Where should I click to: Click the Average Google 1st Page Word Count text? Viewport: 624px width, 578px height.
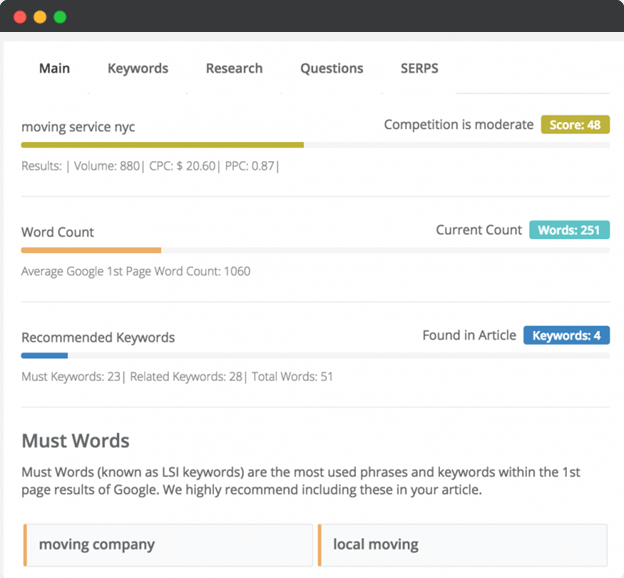[136, 271]
